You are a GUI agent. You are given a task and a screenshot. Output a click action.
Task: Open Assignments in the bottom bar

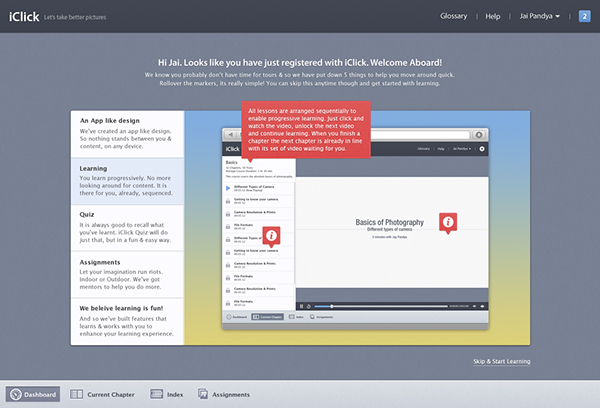point(224,394)
